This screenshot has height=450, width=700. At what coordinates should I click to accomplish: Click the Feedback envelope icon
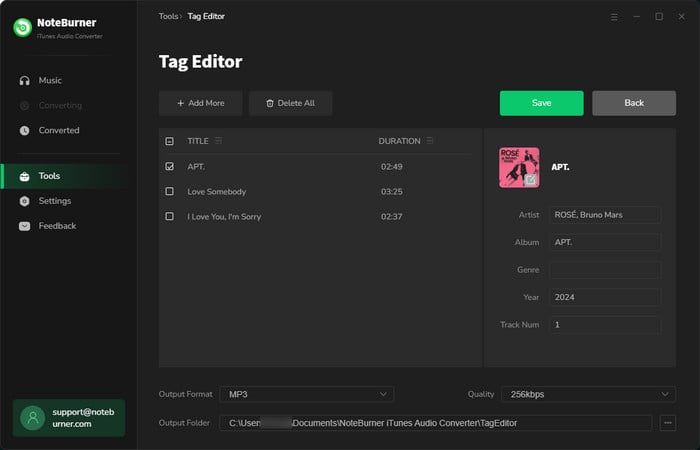pos(25,226)
